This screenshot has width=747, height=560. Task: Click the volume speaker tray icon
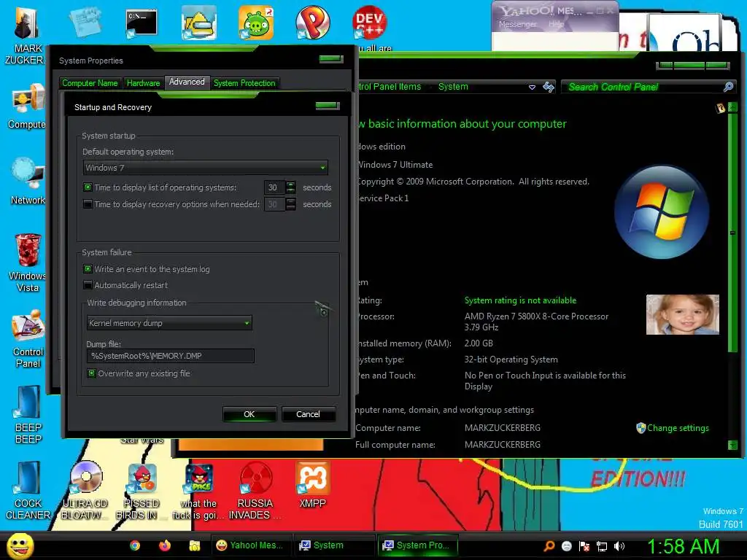[x=619, y=546]
